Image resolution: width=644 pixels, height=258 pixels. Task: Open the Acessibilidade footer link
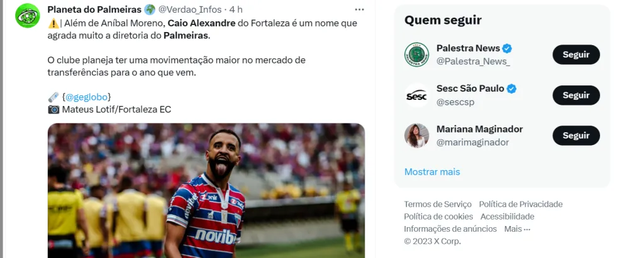point(508,217)
